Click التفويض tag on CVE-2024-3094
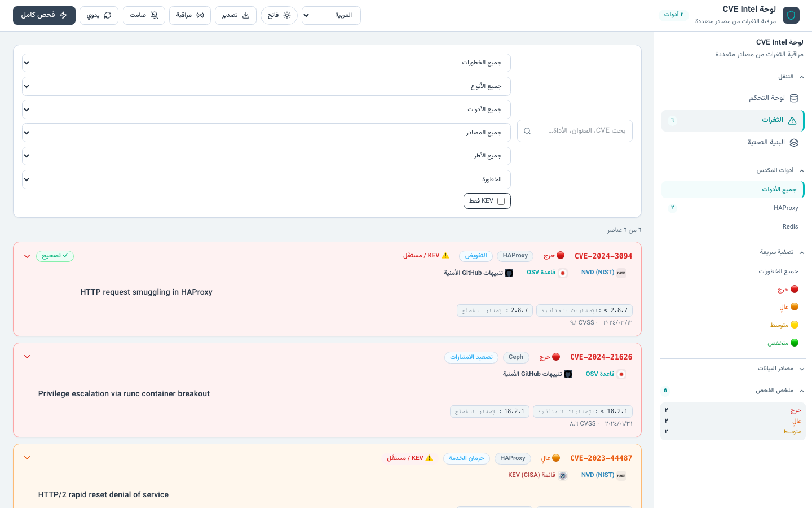 click(x=476, y=256)
